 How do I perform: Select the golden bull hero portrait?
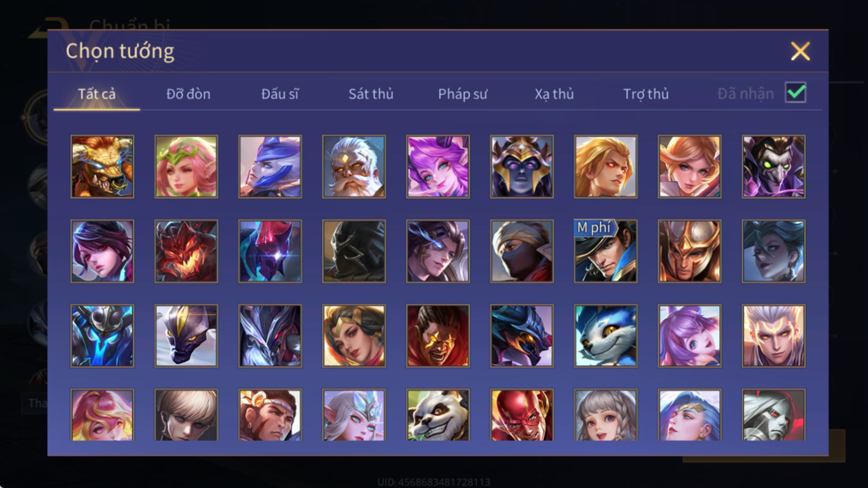pyautogui.click(x=102, y=167)
